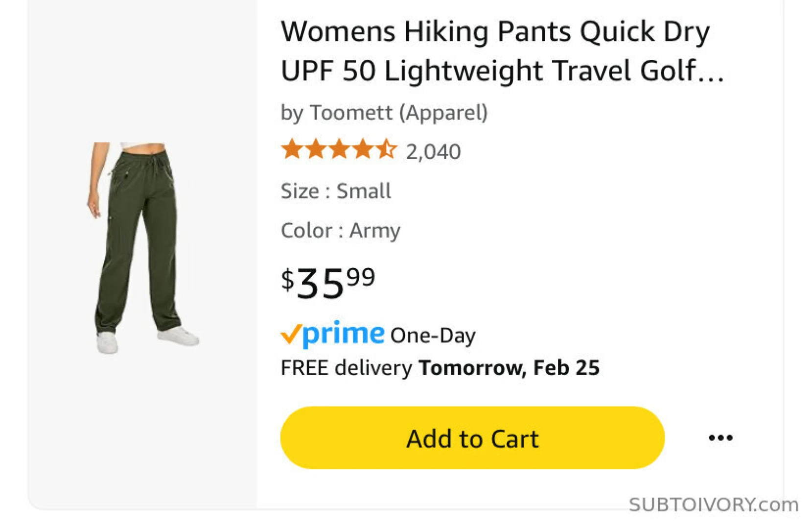The height and width of the screenshot is (529, 812).
Task: Click the UPF 50 Lightweight Travel Golf line
Action: click(502, 71)
